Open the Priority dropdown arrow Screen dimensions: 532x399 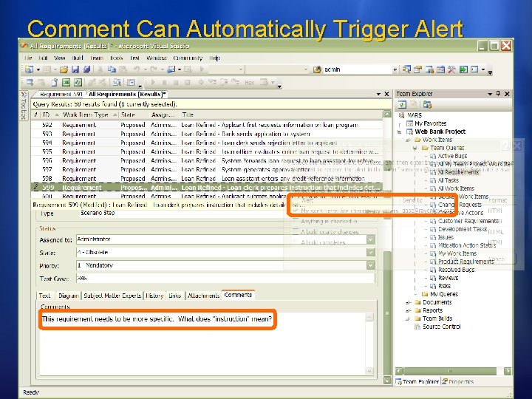coord(370,265)
